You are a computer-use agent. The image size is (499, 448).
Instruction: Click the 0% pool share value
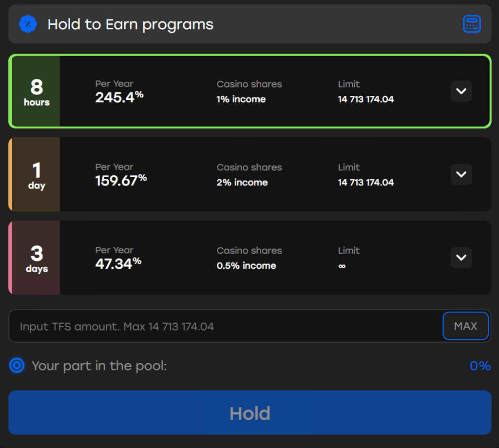click(480, 366)
